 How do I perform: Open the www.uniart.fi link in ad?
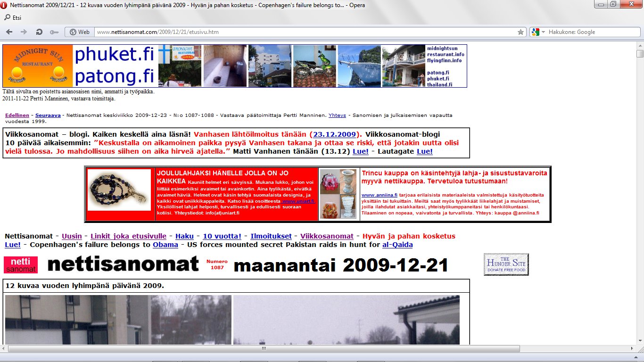[x=298, y=201]
